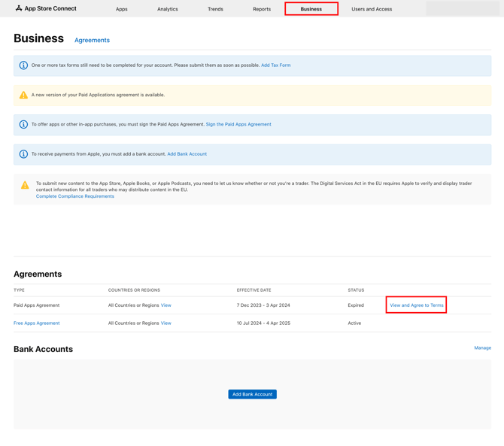Viewport: 504px width, 446px height.
Task: Open Sign the Paid Apps Agreement link
Action: [x=238, y=124]
